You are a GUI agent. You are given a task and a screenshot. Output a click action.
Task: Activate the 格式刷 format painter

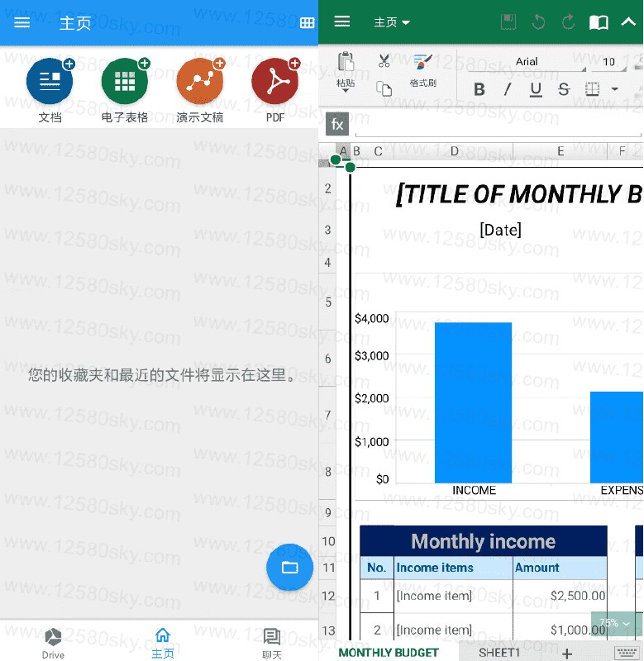pos(423,69)
